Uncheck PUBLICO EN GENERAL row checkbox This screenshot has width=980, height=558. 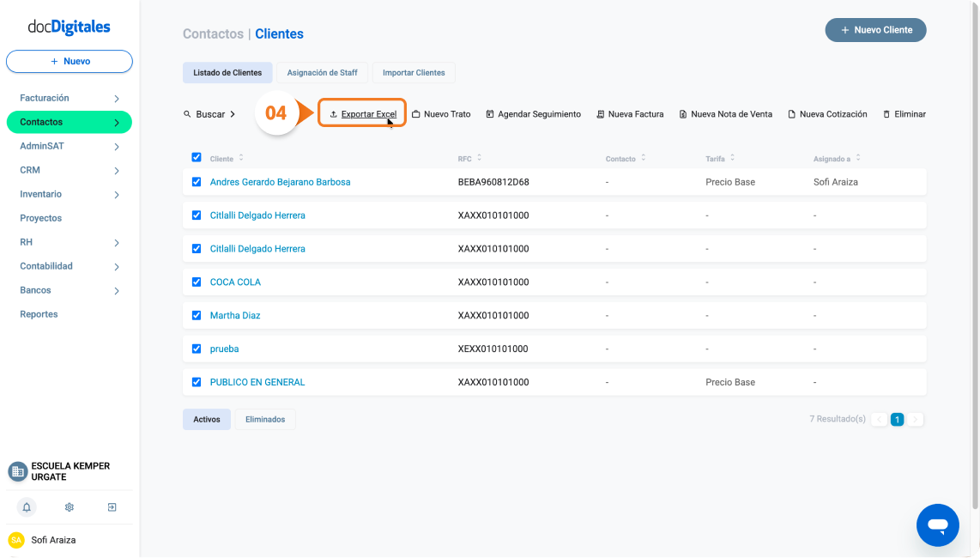197,382
